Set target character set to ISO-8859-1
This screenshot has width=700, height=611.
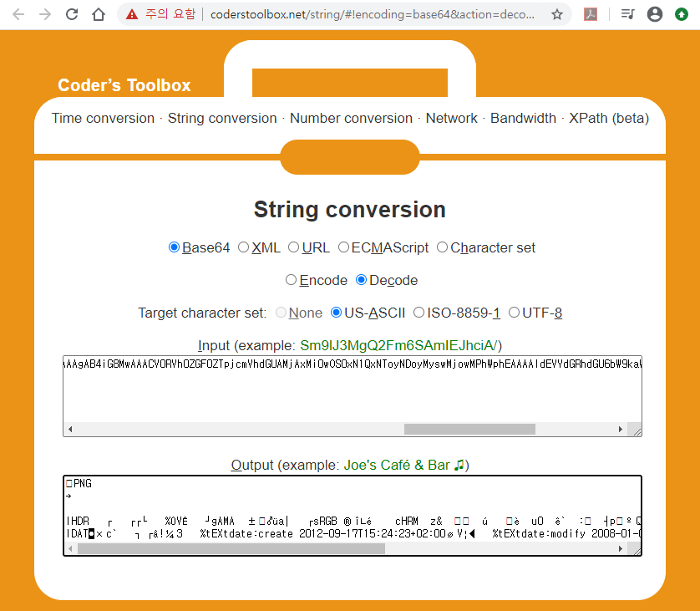(x=418, y=313)
